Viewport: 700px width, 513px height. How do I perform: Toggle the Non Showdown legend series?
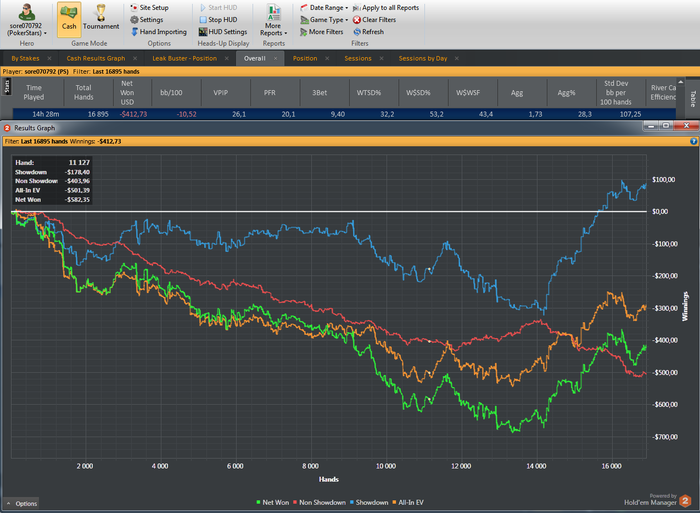click(x=319, y=502)
